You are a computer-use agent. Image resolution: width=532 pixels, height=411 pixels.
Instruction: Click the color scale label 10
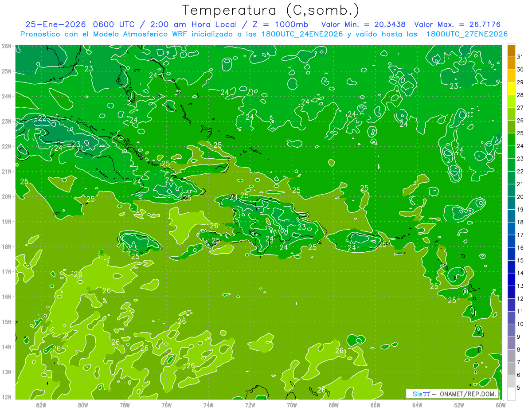[520, 324]
